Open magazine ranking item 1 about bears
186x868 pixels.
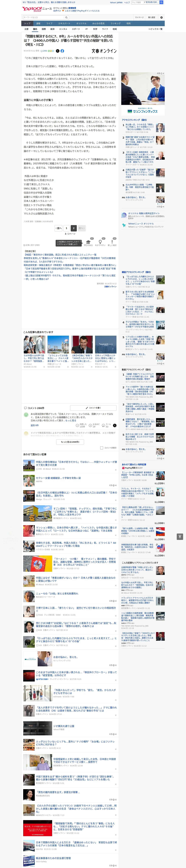click(x=140, y=280)
